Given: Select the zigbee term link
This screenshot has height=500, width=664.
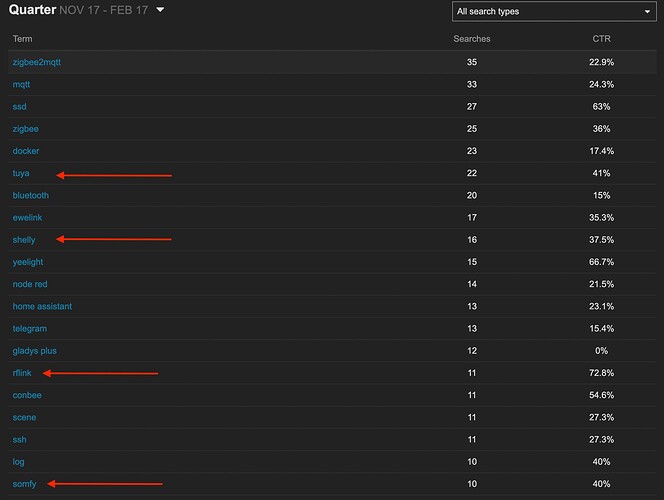Looking at the screenshot, I should (25, 129).
